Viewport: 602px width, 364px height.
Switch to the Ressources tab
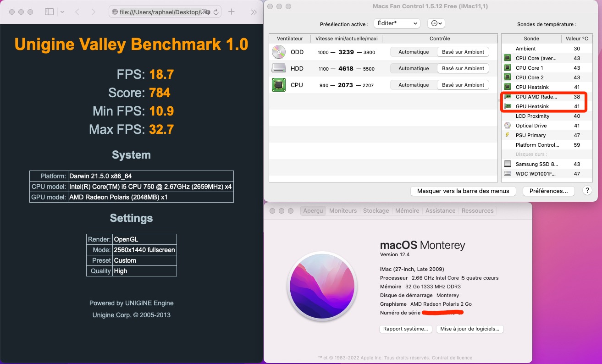pos(478,211)
